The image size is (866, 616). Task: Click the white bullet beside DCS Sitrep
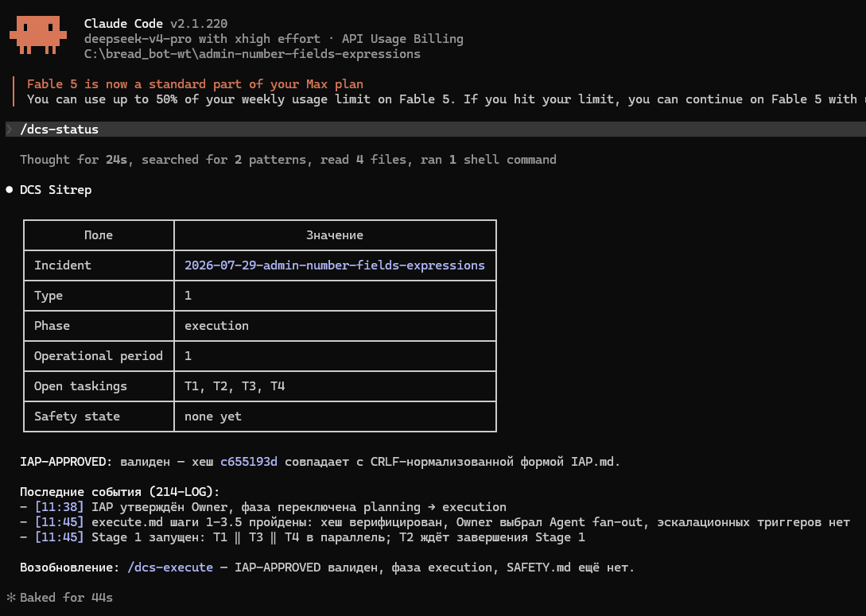10,190
